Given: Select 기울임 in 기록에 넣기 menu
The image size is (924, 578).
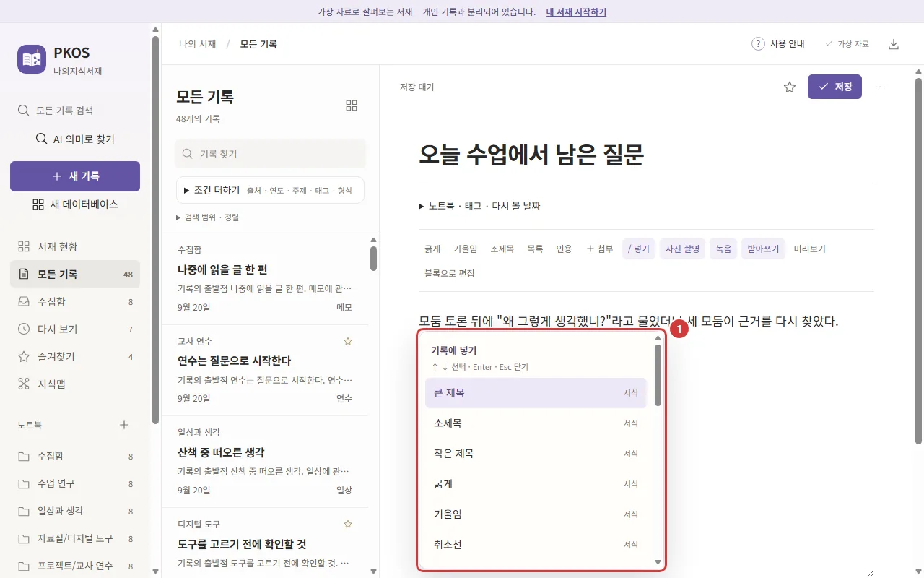Looking at the screenshot, I should click(x=536, y=514).
